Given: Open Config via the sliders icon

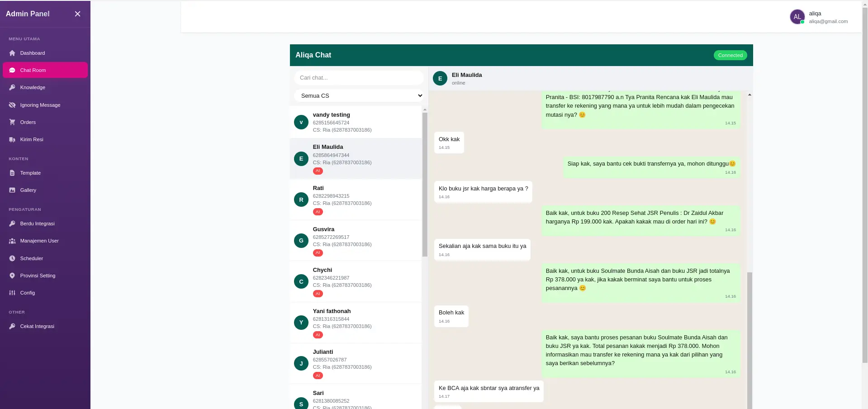Looking at the screenshot, I should pyautogui.click(x=12, y=293).
